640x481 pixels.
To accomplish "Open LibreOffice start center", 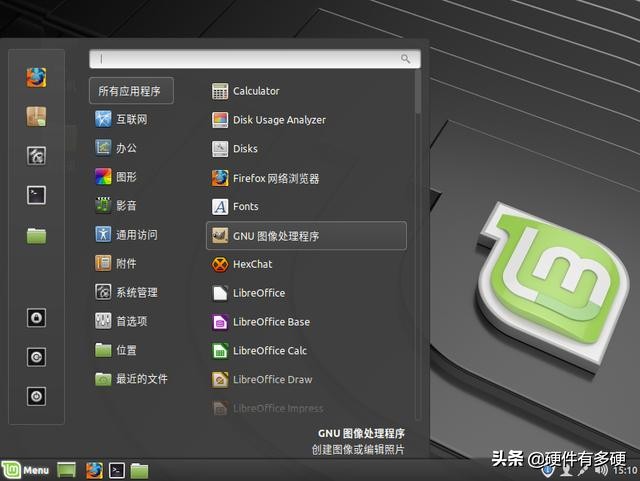I will pos(249,293).
